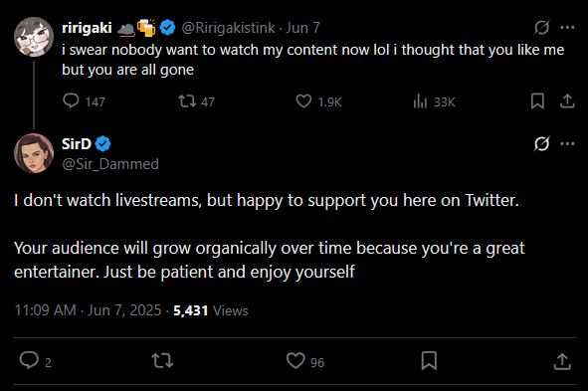Open the 11:09 AM Jun 7, 2025 timestamp

88,310
